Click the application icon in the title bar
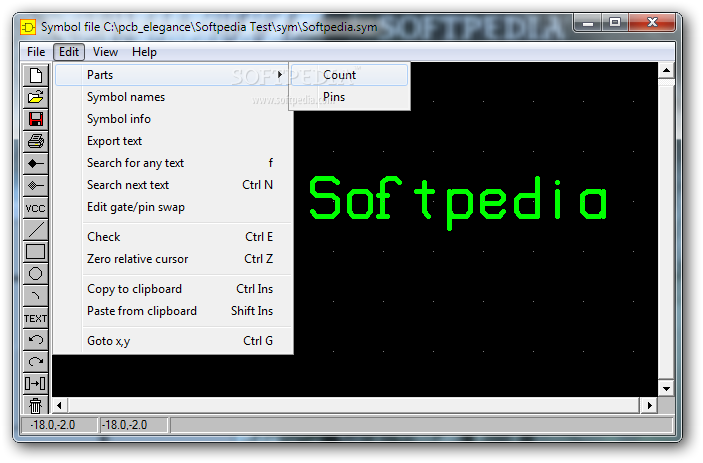Viewport: 703px width, 463px height. coord(28,27)
